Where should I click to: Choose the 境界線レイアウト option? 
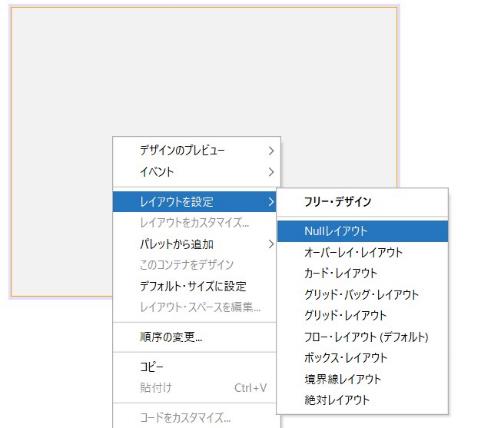[x=362, y=379]
